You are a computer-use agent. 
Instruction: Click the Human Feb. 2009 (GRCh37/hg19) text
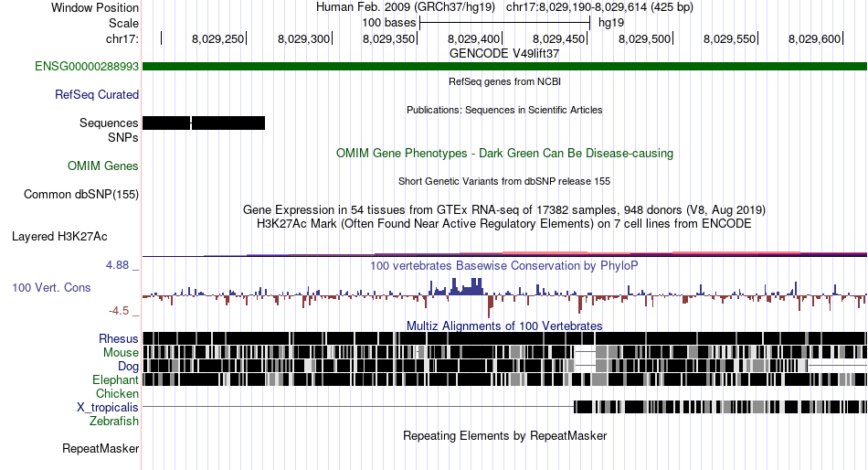407,7
